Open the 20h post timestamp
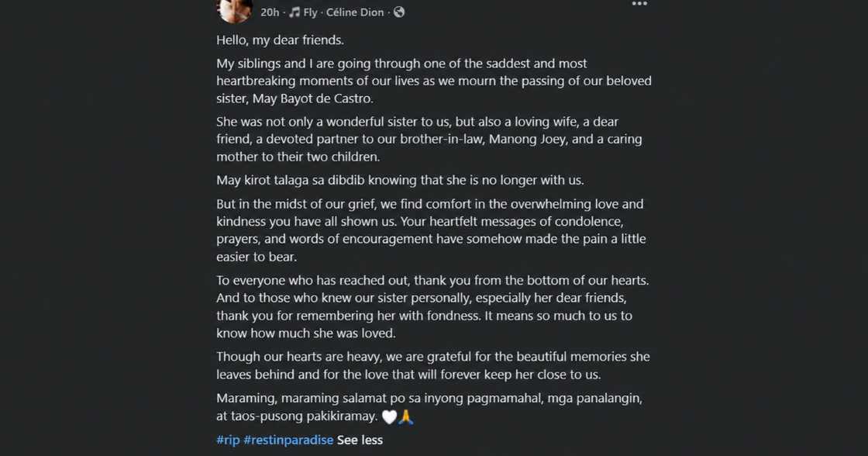The image size is (868, 456). [x=270, y=12]
